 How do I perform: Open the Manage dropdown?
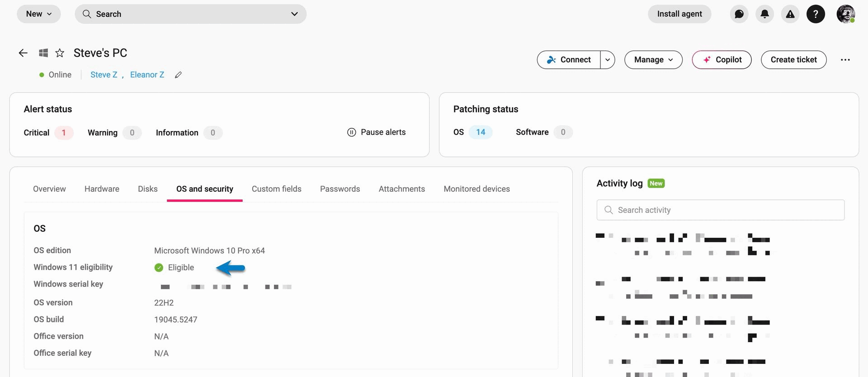pos(653,60)
